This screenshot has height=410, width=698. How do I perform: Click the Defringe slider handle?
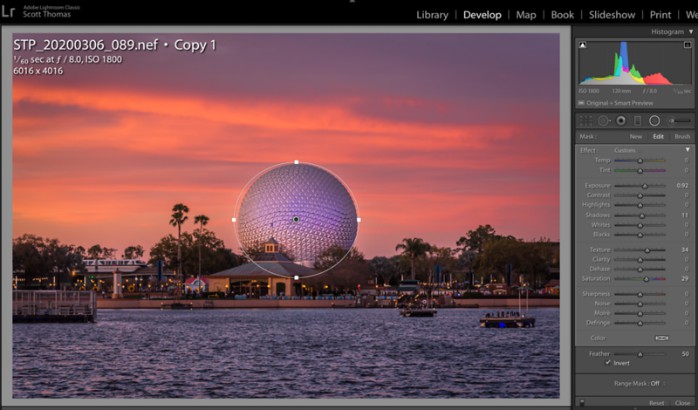(x=640, y=323)
